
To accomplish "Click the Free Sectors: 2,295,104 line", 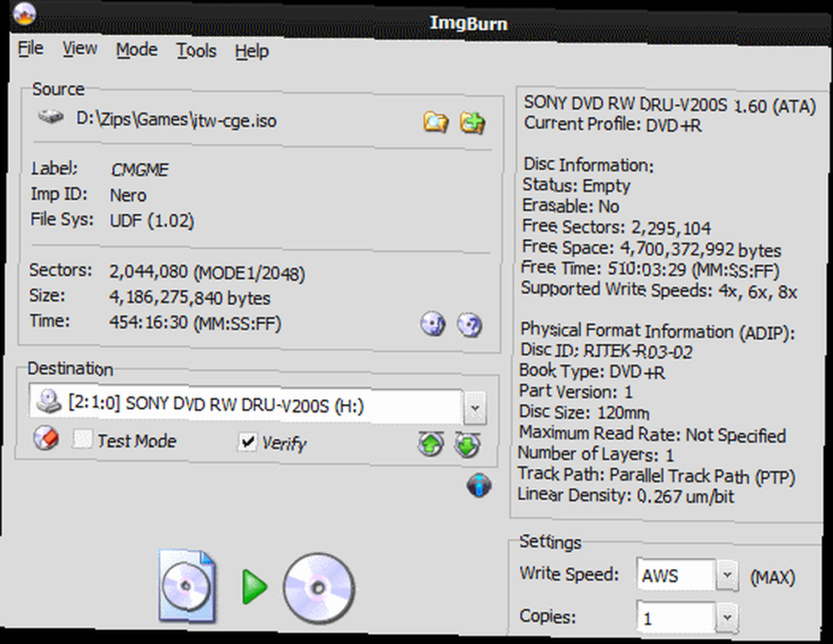I will 616,227.
